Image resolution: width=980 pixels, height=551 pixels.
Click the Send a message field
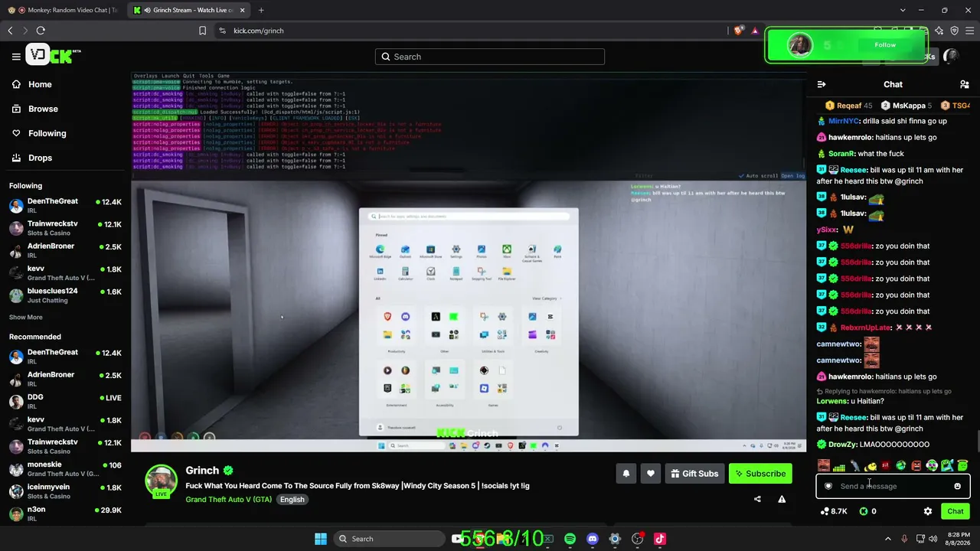(x=893, y=486)
